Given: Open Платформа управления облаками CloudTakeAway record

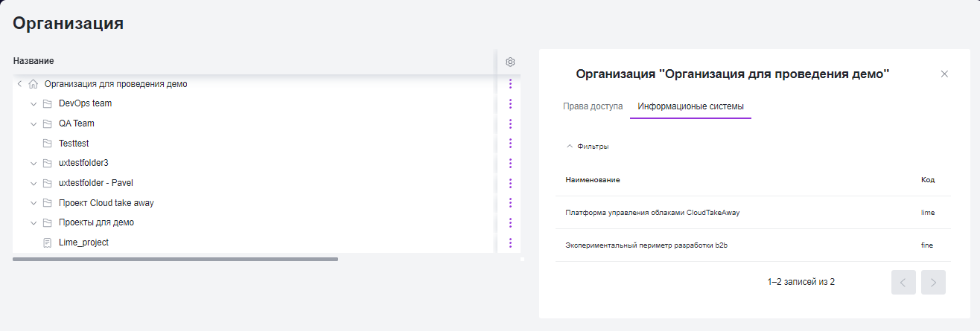Looking at the screenshot, I should point(652,213).
